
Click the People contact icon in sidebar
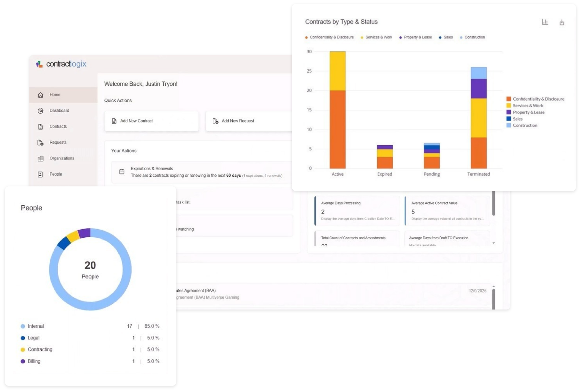41,174
